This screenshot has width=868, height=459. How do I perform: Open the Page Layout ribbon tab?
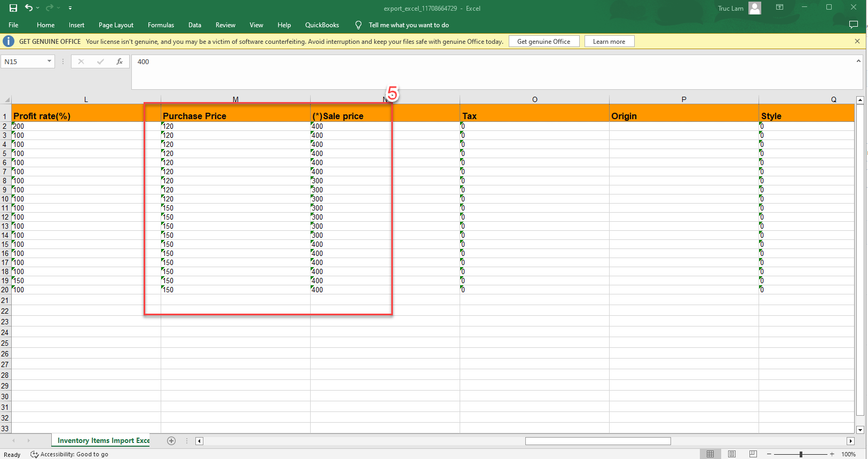coord(116,25)
